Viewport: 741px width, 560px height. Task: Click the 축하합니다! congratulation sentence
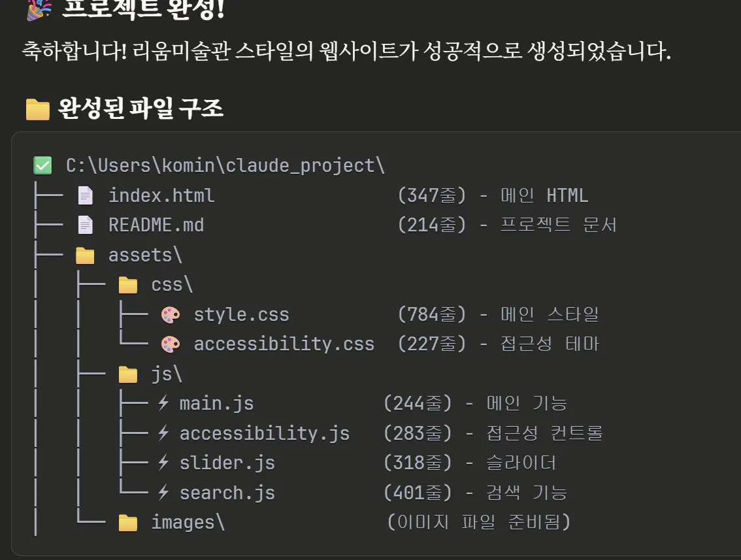point(346,51)
